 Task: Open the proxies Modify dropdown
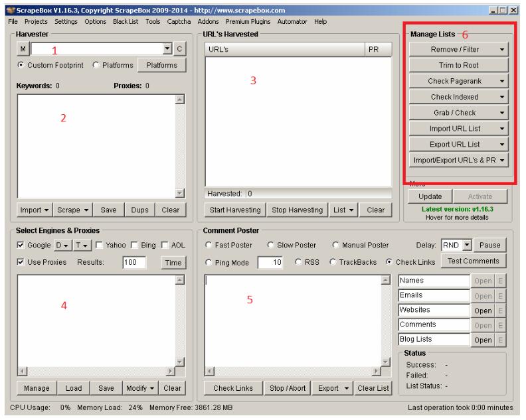point(140,388)
